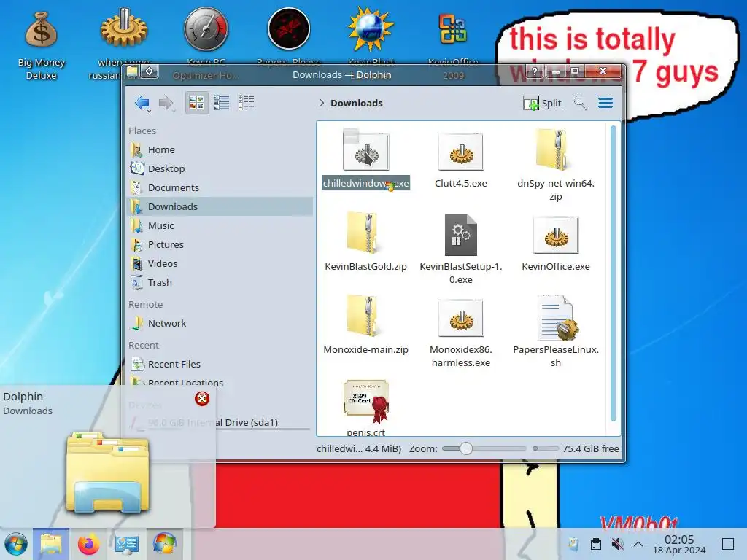Select the PapersPleaseLinux.sh script icon

[x=557, y=318]
